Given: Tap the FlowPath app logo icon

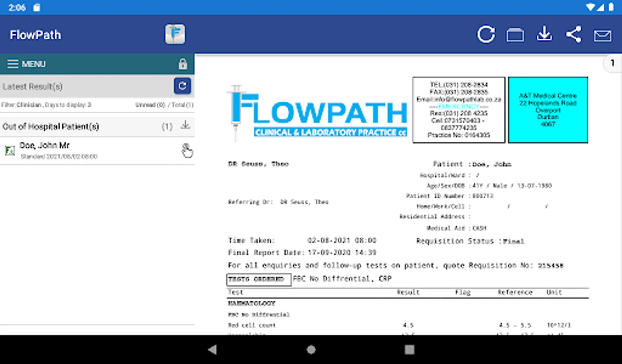Looking at the screenshot, I should point(175,34).
